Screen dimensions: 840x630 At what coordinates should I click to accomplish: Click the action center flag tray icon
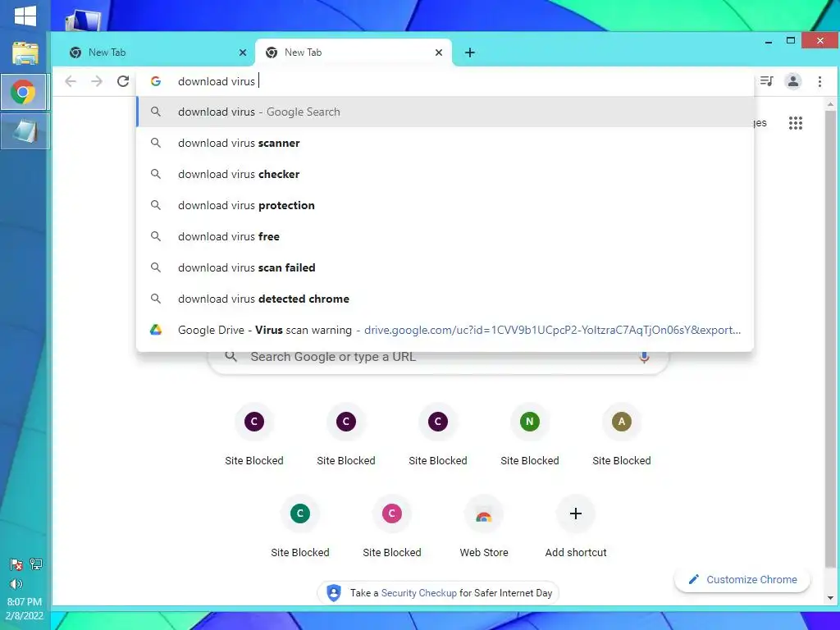tap(16, 564)
